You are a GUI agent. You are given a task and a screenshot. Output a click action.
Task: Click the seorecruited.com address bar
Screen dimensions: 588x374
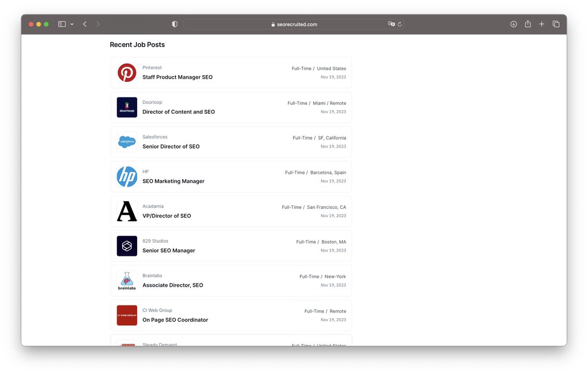pyautogui.click(x=294, y=24)
